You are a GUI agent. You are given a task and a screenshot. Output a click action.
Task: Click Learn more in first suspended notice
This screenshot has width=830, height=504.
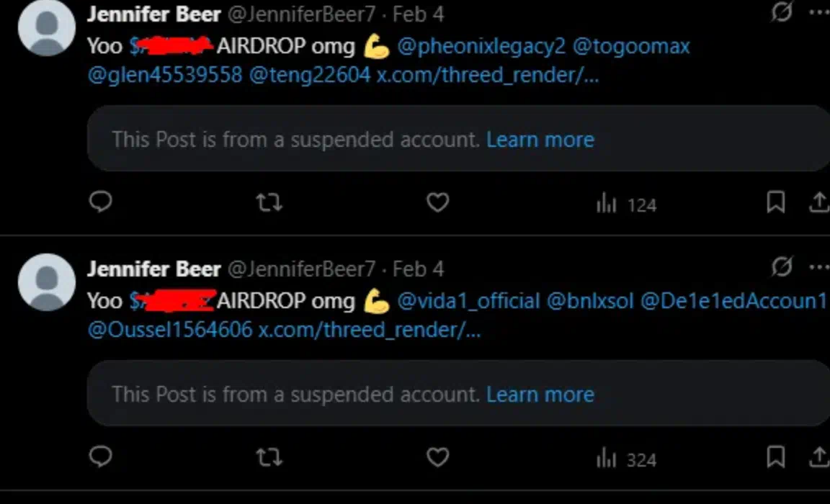point(540,140)
